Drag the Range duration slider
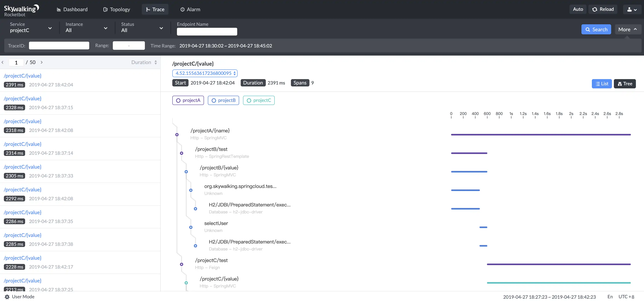The image size is (644, 301). point(129,46)
